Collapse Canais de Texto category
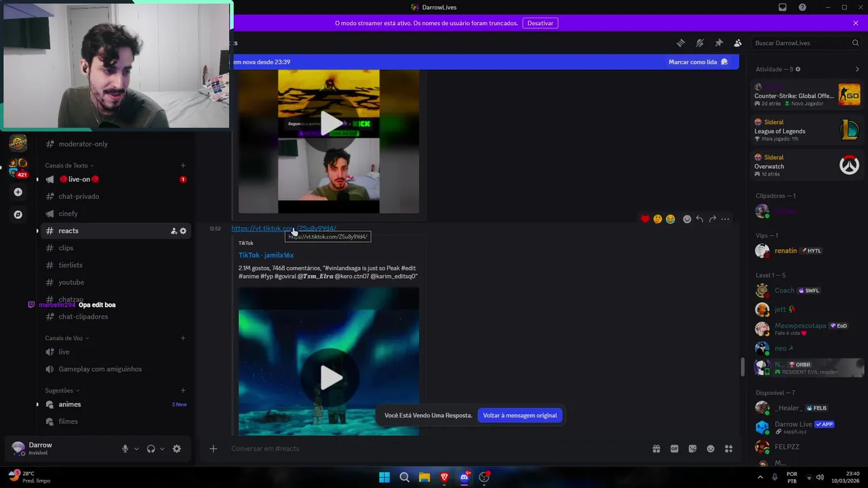This screenshot has height=488, width=868. [69, 165]
